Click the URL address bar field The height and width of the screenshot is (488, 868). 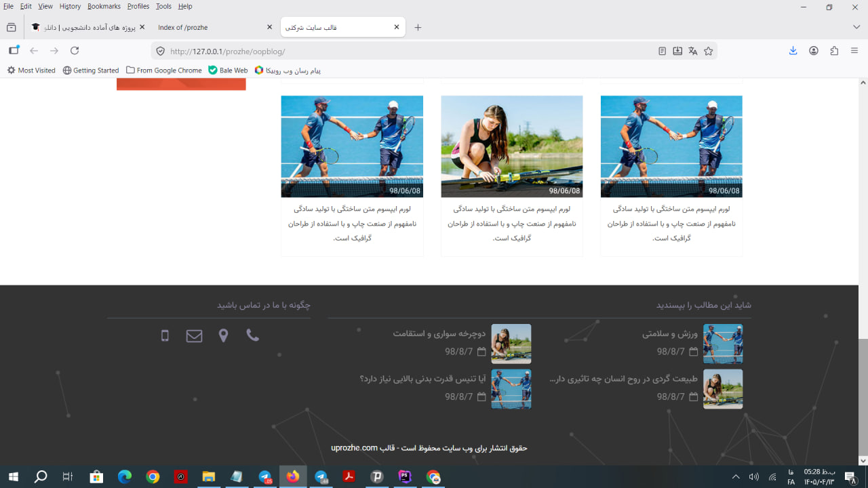pyautogui.click(x=407, y=51)
